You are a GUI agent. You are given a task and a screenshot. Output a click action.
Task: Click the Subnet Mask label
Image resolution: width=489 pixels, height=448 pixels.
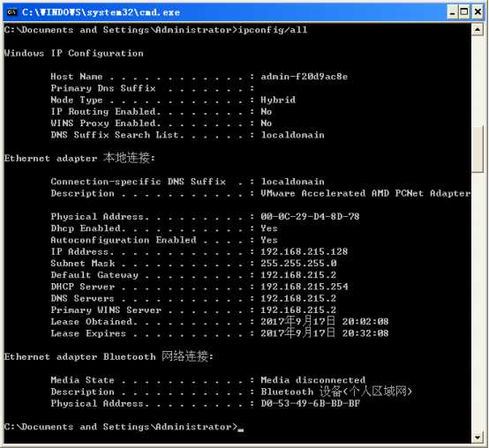[x=83, y=264]
